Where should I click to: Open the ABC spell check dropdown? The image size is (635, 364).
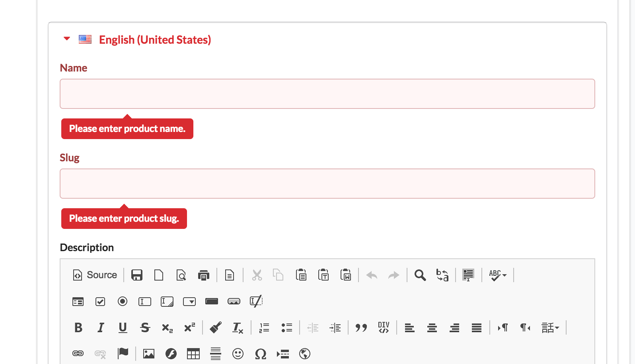click(x=498, y=275)
